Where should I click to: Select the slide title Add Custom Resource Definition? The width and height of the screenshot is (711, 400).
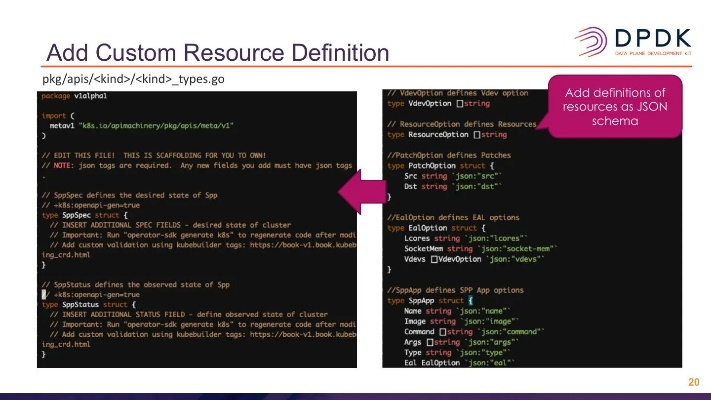pos(218,52)
